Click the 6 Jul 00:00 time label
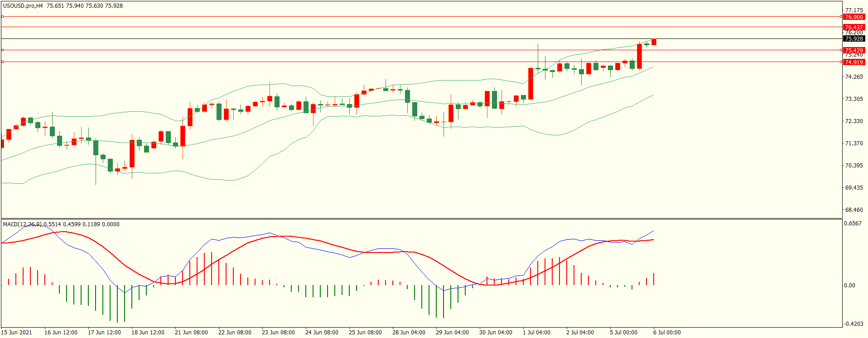This screenshot has width=868, height=338. [x=667, y=333]
